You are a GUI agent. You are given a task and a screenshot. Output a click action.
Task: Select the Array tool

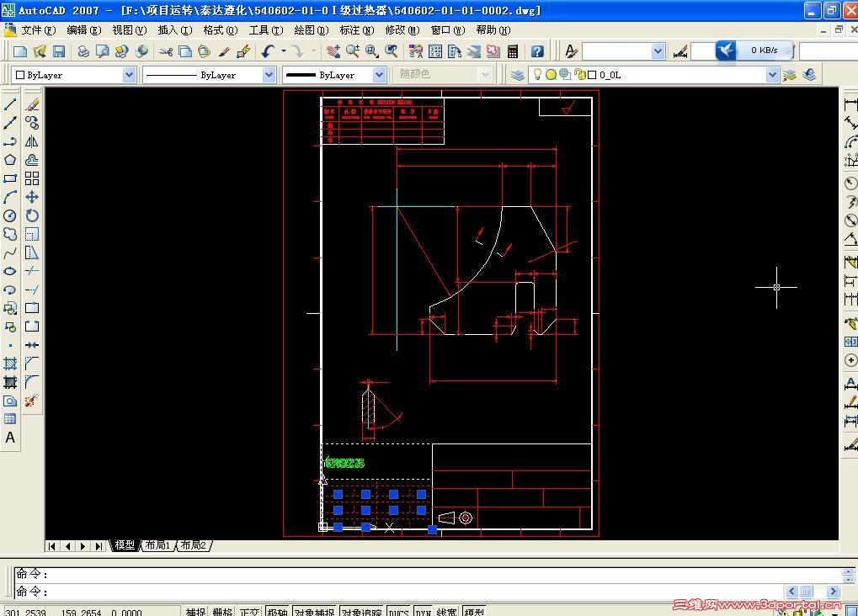tap(32, 178)
